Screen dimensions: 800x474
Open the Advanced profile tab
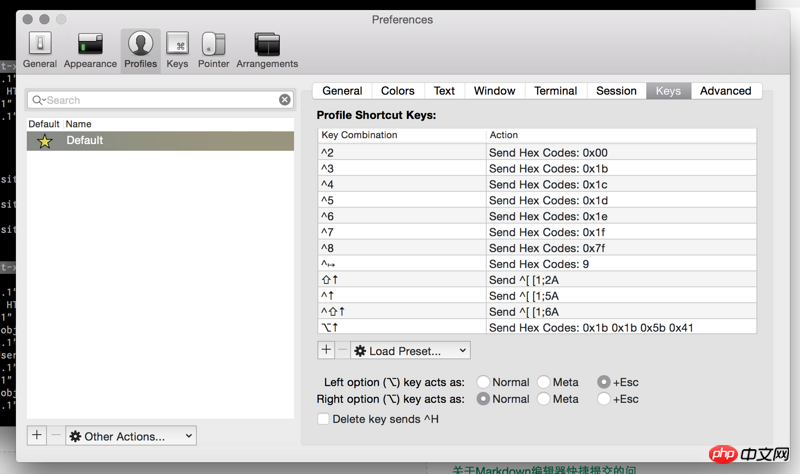725,91
